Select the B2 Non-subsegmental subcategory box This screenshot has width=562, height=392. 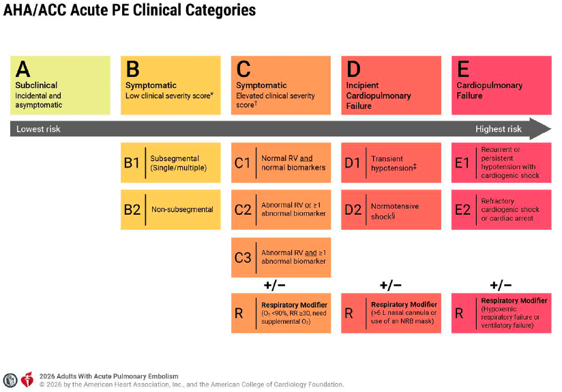(x=171, y=209)
